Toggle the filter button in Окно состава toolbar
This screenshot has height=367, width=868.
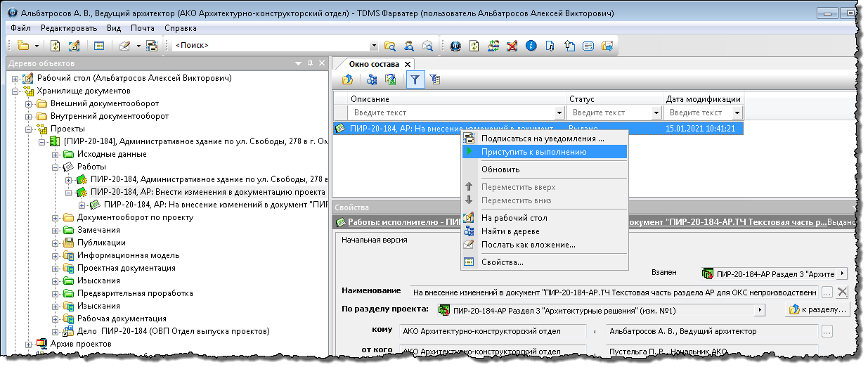coord(415,79)
